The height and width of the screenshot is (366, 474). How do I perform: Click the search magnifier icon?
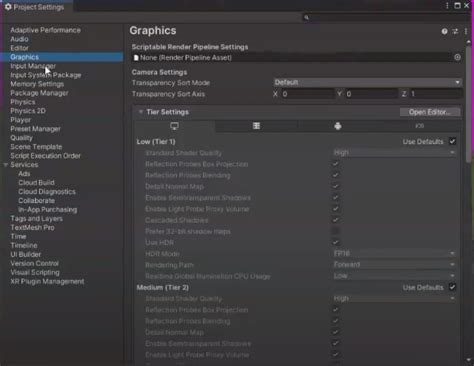tap(306, 17)
